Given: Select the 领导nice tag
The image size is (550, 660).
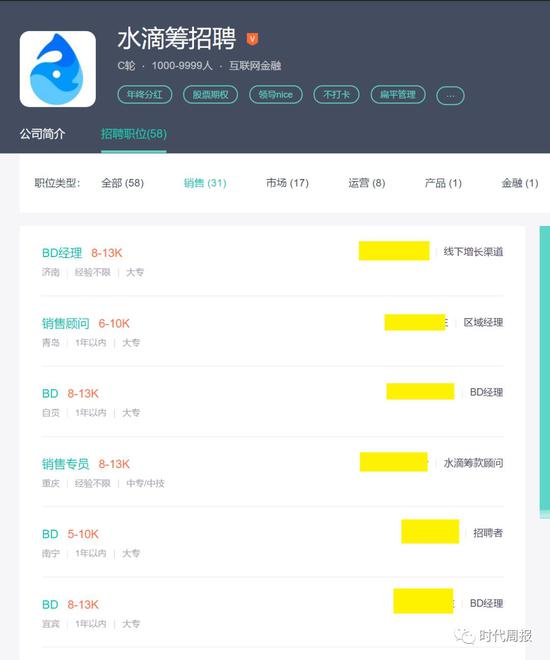Looking at the screenshot, I should click(276, 95).
